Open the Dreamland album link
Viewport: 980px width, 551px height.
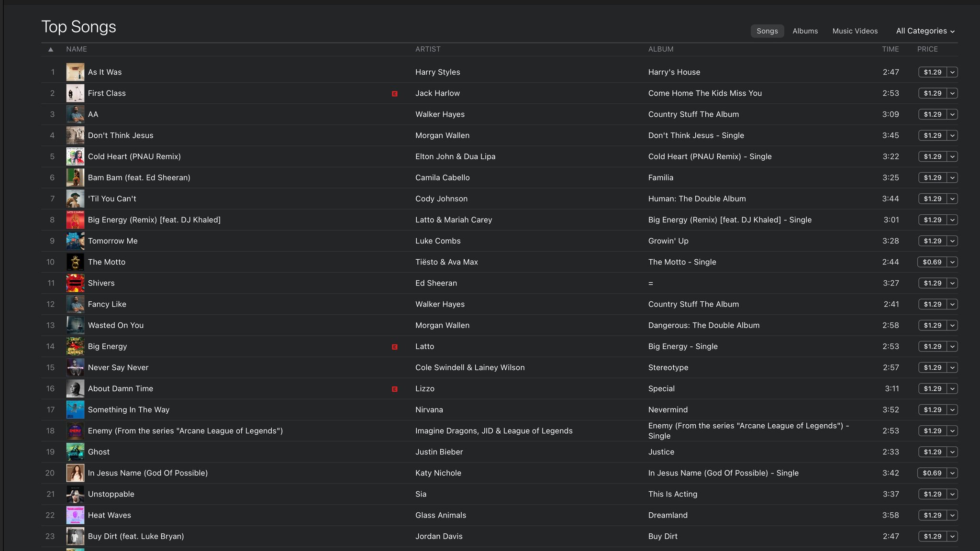point(668,515)
